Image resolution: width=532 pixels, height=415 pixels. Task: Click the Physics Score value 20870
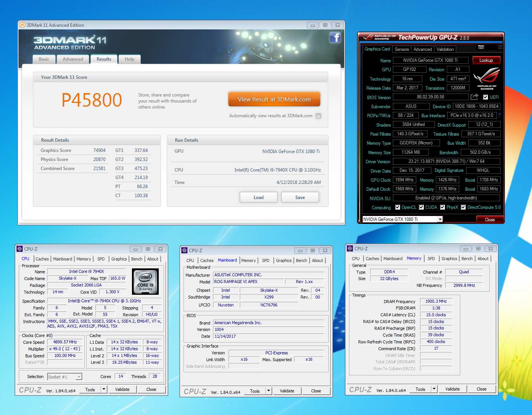click(x=100, y=159)
